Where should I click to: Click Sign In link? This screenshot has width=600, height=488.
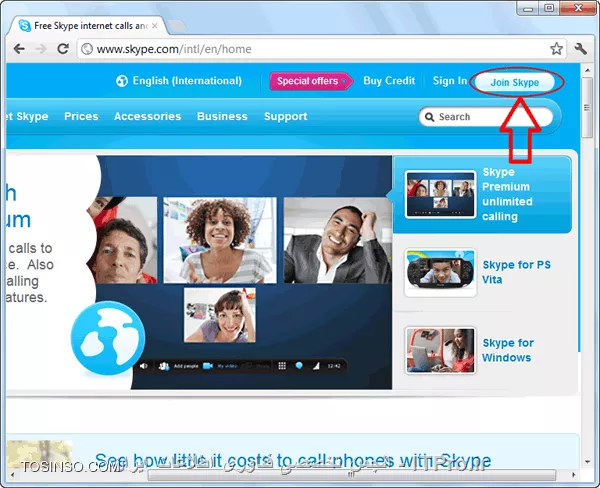[450, 81]
